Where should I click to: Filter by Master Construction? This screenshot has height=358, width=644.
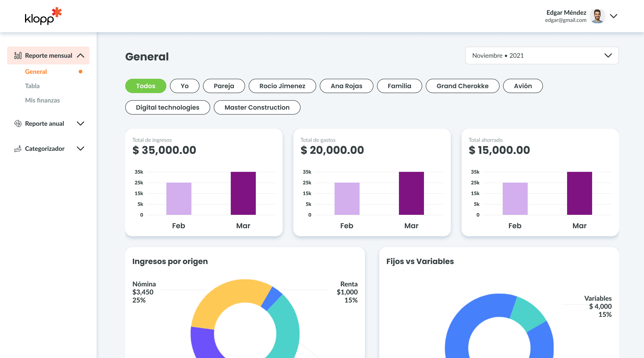coord(257,107)
